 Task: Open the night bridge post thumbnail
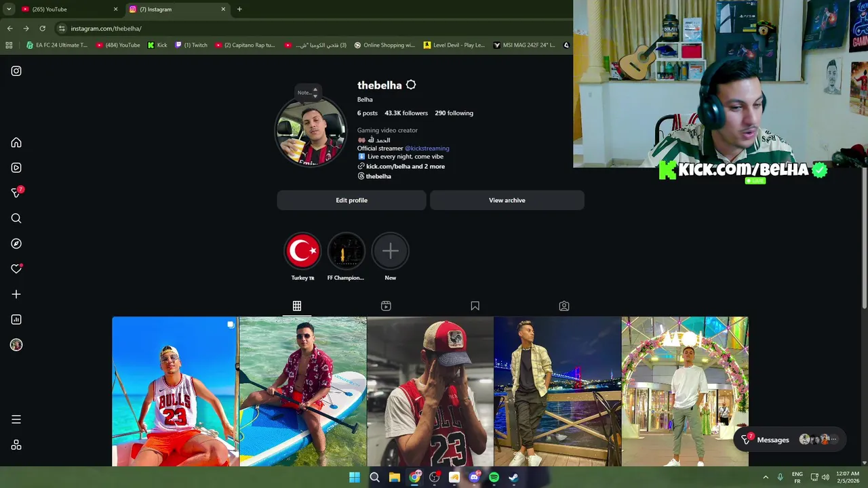pyautogui.click(x=557, y=391)
